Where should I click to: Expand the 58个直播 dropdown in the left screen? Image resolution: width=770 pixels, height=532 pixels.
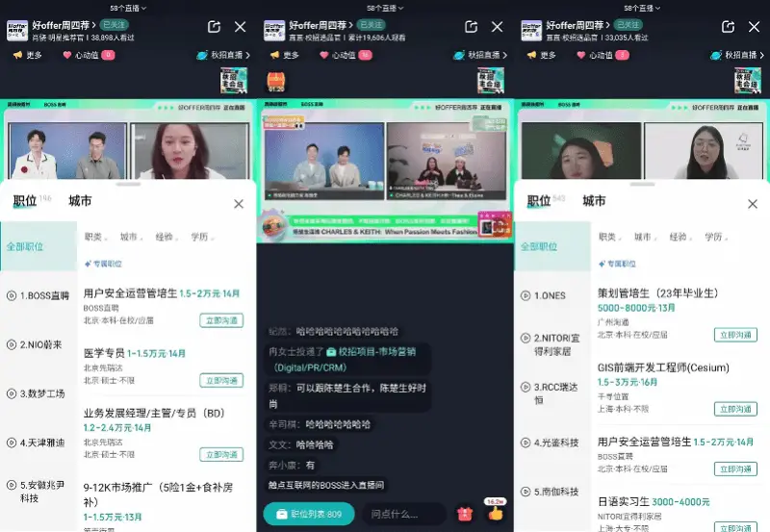tap(128, 8)
